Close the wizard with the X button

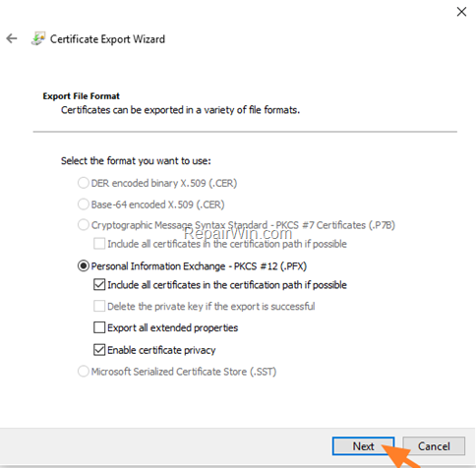(x=461, y=12)
